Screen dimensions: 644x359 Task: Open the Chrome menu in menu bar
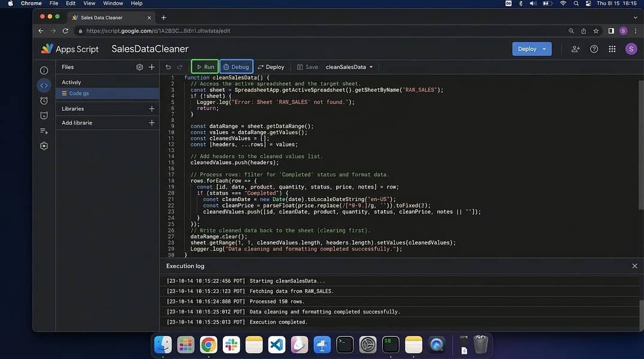(31, 3)
